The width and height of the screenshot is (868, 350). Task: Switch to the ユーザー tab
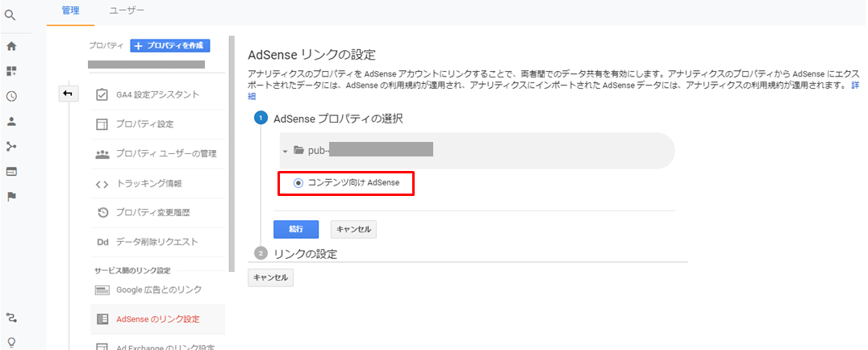(127, 10)
